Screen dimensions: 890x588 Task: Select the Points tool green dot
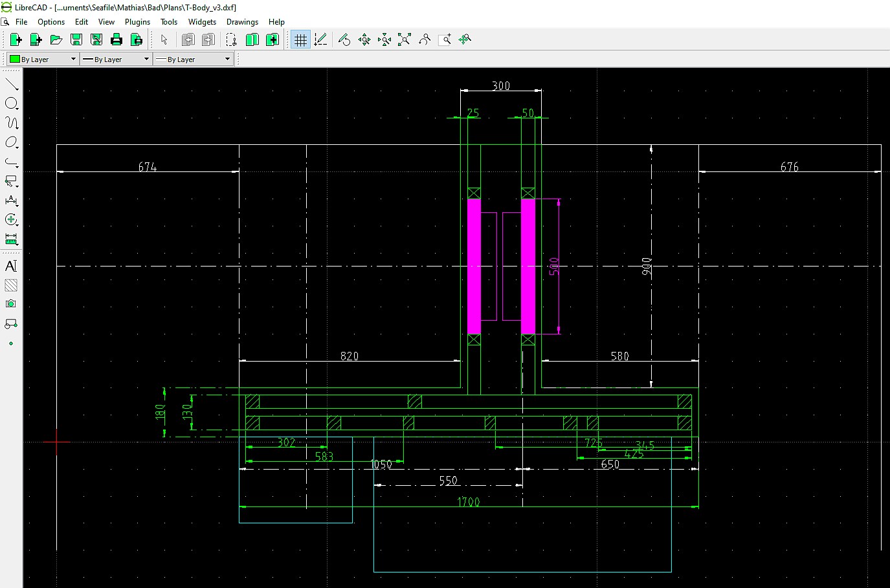(11, 343)
